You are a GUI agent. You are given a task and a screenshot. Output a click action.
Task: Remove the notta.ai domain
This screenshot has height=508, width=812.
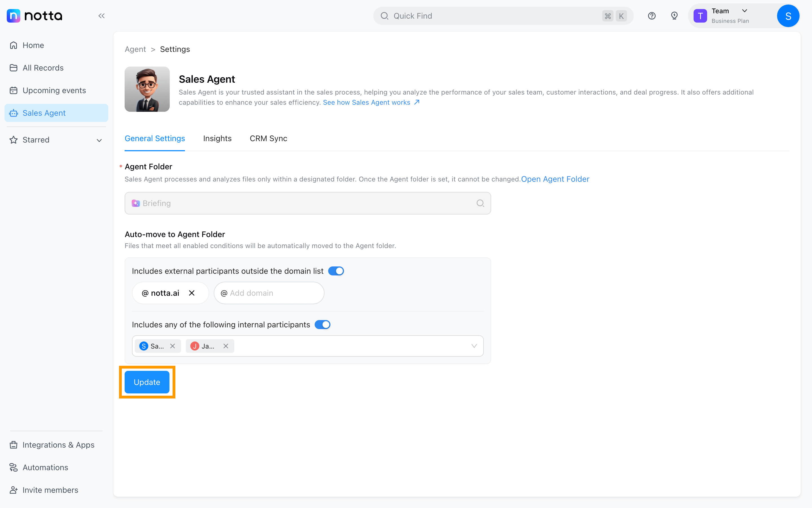(x=192, y=293)
